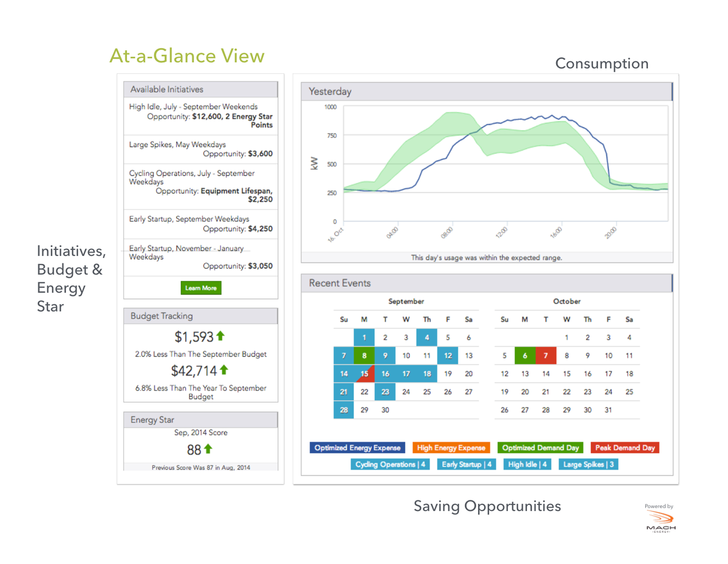Select red October 7 calendar day
The height and width of the screenshot is (564, 728).
pos(546,355)
